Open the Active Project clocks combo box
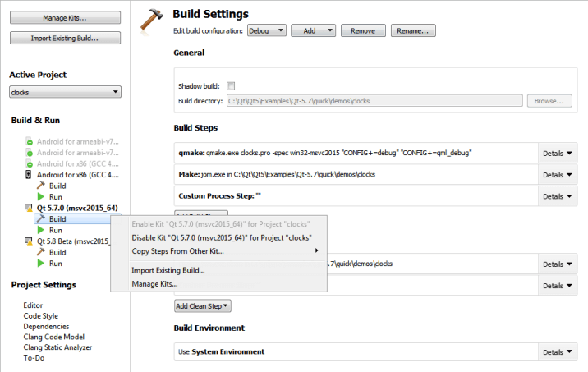Viewport: 588px width, 372px height. click(x=65, y=93)
